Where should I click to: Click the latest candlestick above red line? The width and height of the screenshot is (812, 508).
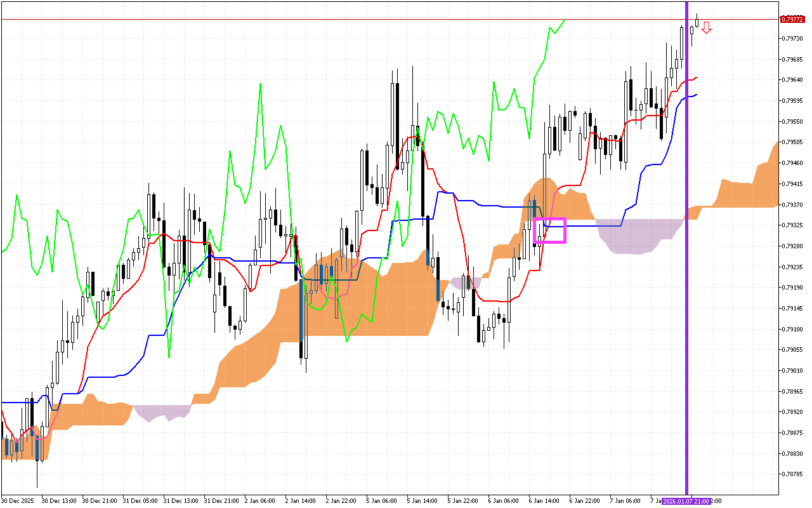pyautogui.click(x=697, y=22)
